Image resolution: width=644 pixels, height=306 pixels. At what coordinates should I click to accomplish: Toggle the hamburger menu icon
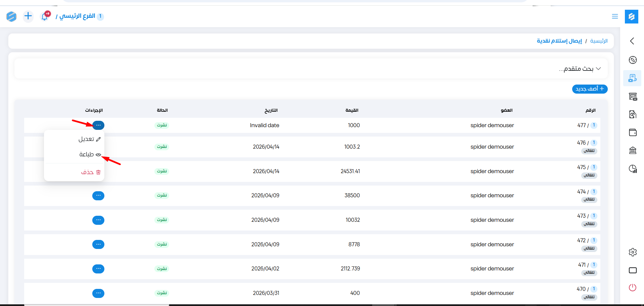615,16
